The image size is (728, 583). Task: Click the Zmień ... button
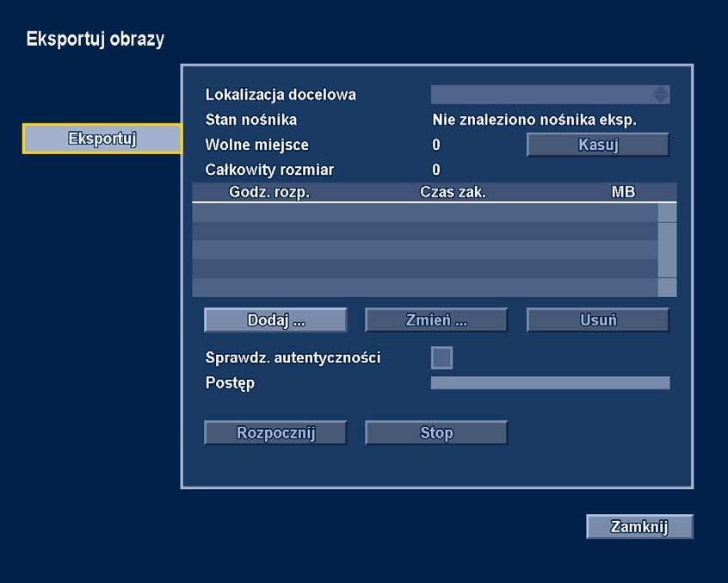click(436, 320)
